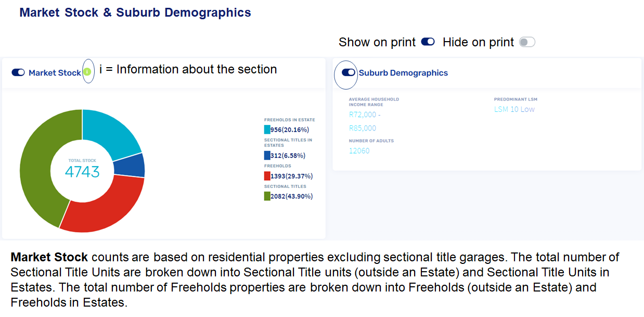Click the total stock value 4743
Screen dimensions: 644x317
(82, 172)
